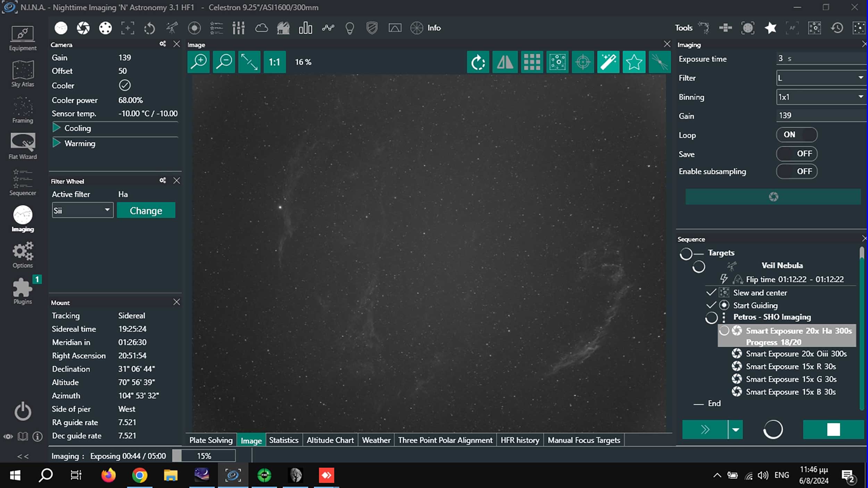This screenshot has height=488, width=868.
Task: Open the Flat Wizard from the sidebar
Action: click(23, 146)
